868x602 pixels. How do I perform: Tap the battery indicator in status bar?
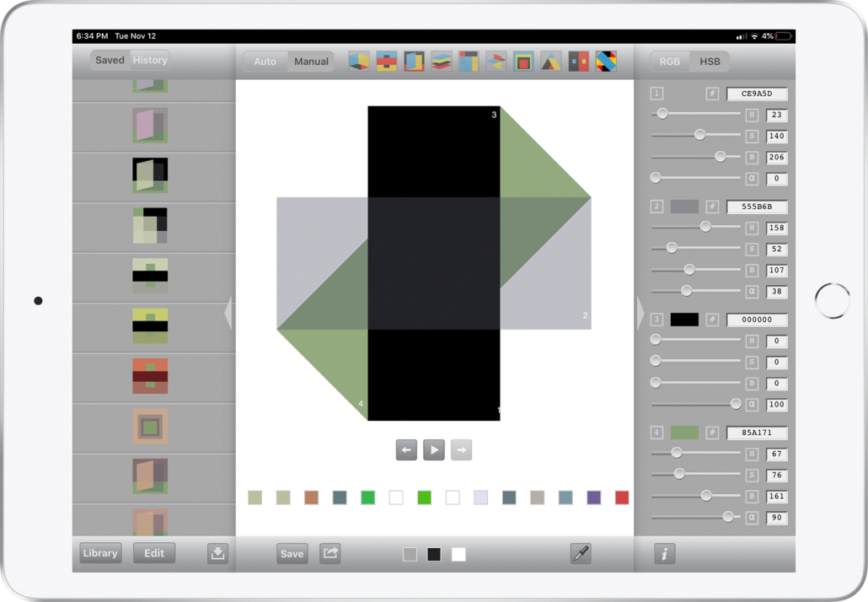(x=784, y=36)
